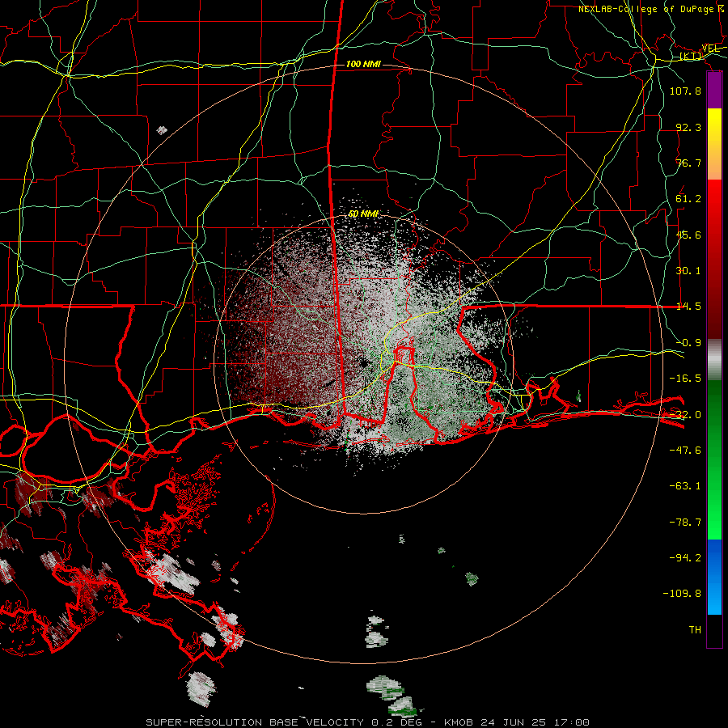
Task: Click the -47.6 velocity scale value
Action: (685, 451)
